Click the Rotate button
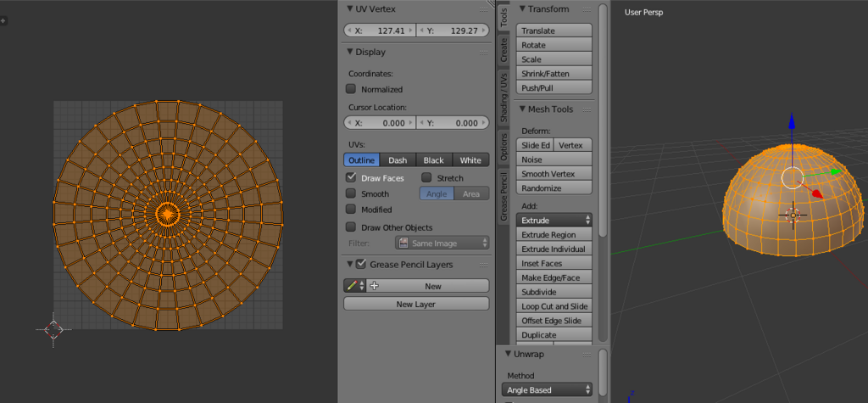This screenshot has width=868, height=403. click(x=554, y=45)
